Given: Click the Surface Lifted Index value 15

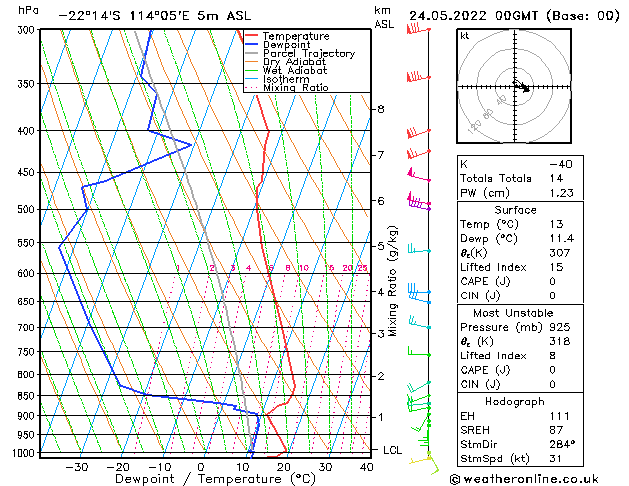Looking at the screenshot, I should coord(556,267).
